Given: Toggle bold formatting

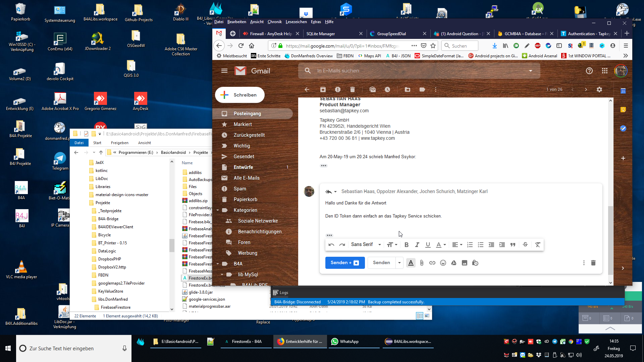Looking at the screenshot, I should pyautogui.click(x=406, y=245).
